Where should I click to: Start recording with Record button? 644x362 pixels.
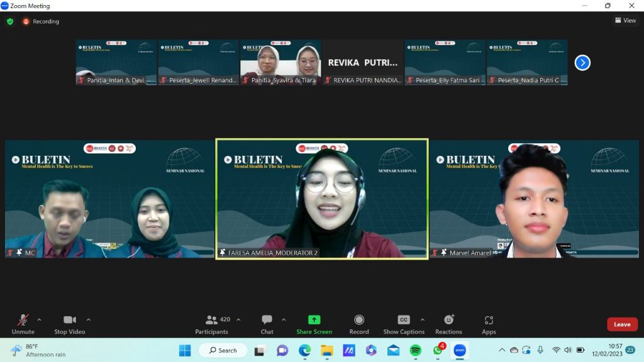pos(358,324)
